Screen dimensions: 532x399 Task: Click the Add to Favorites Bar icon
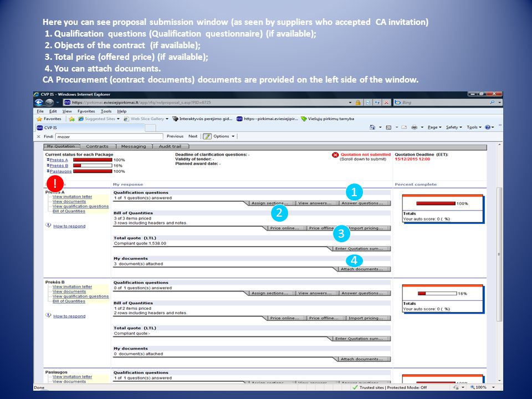click(x=71, y=119)
